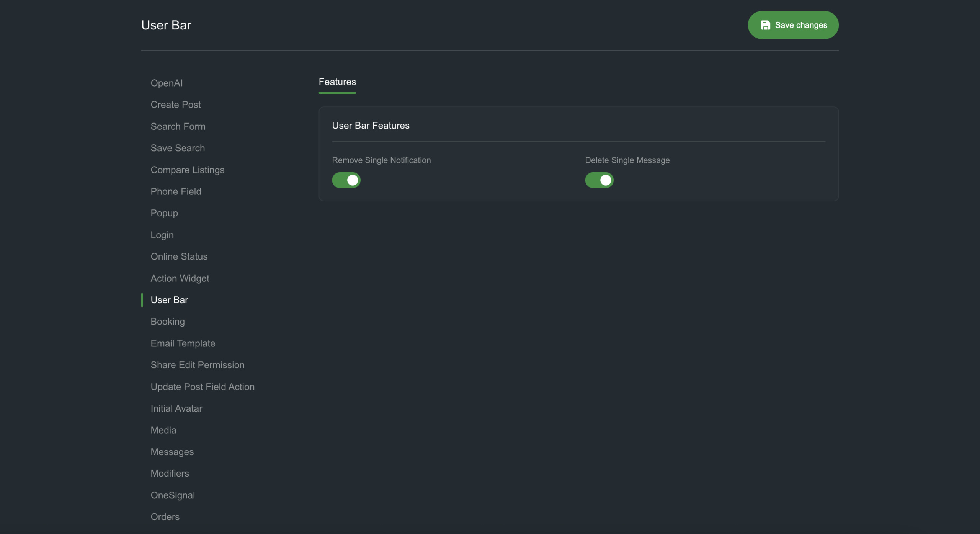The image size is (980, 534).
Task: Go to Create Post settings
Action: click(x=176, y=105)
